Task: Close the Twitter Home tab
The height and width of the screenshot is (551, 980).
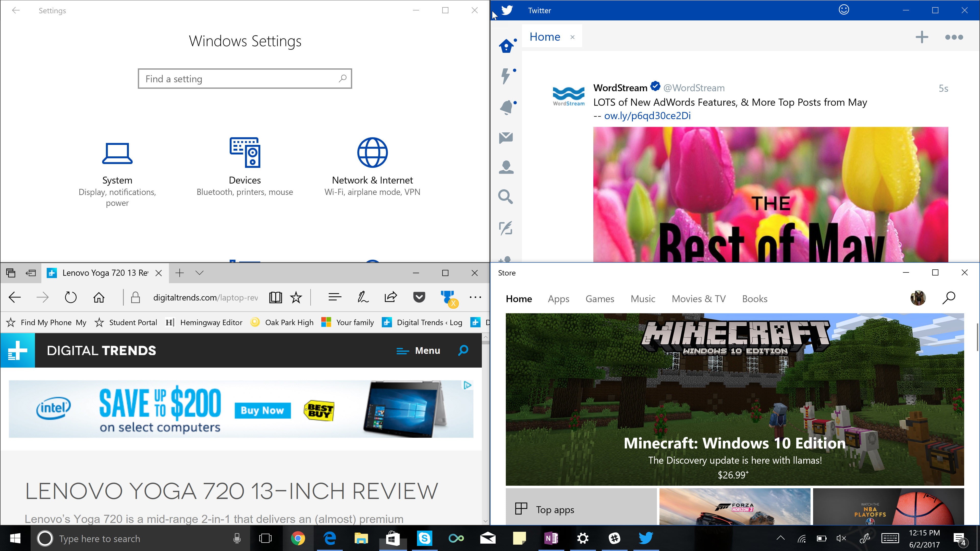Action: pyautogui.click(x=572, y=37)
